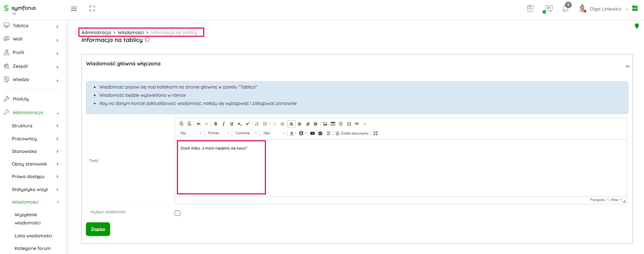Insert a table in the editor
Viewport: 644px width, 254px height.
(x=333, y=124)
